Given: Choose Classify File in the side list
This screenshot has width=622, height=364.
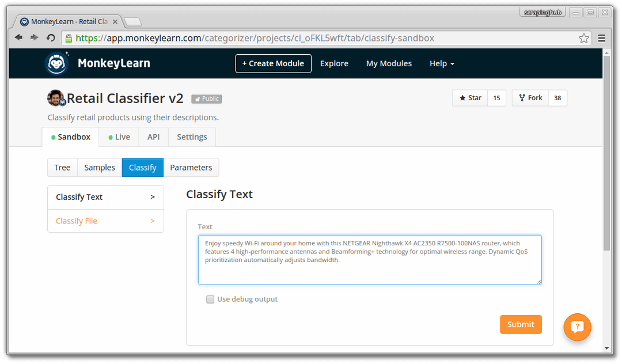Looking at the screenshot, I should tap(105, 221).
